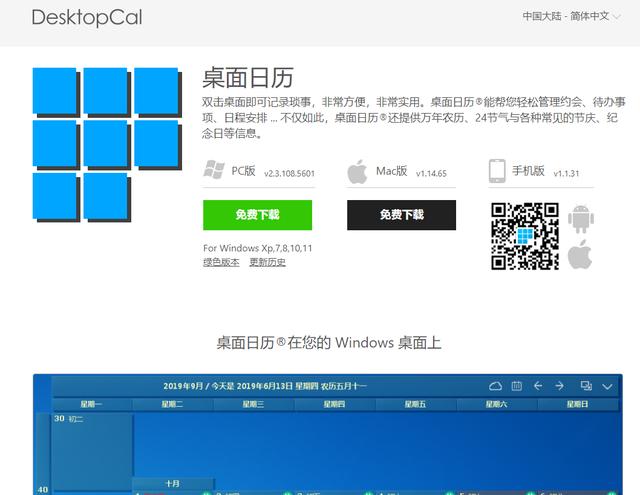
Task: Click the 星期一 column header
Action: click(x=91, y=404)
